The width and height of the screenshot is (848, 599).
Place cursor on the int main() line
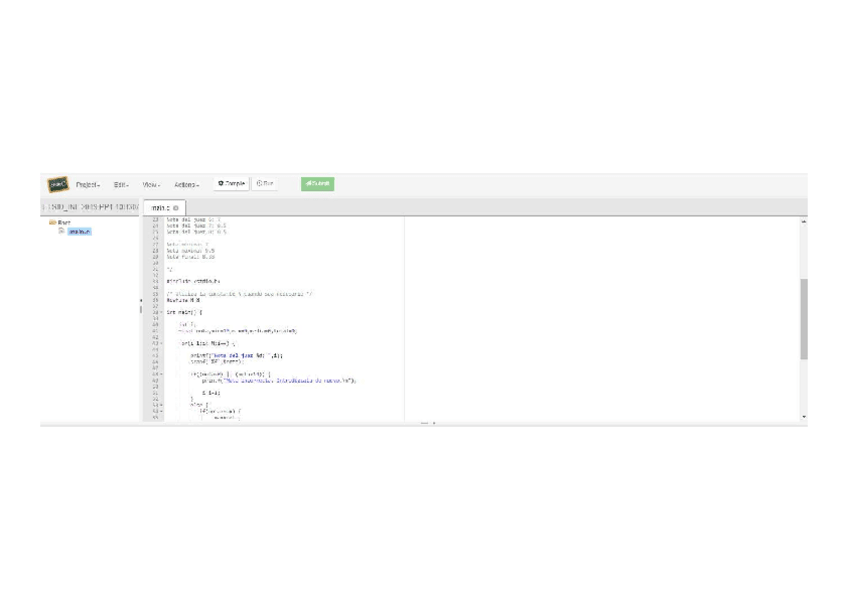[x=184, y=312]
